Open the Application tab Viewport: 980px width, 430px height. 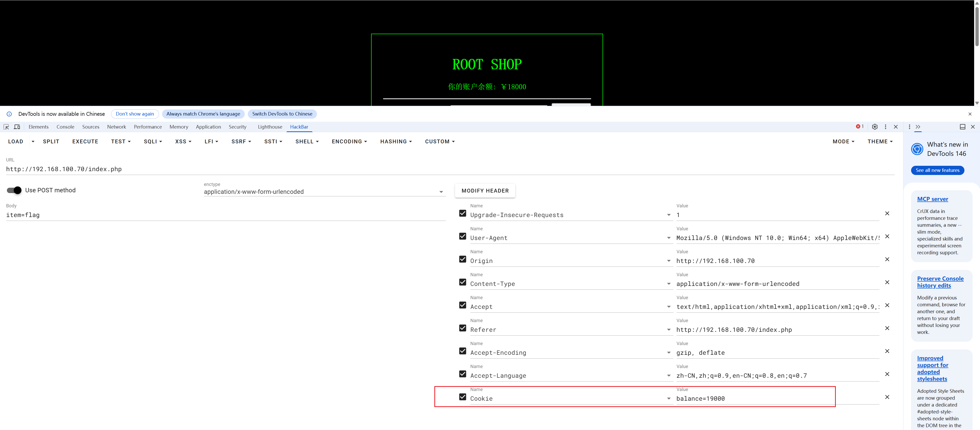click(x=208, y=127)
